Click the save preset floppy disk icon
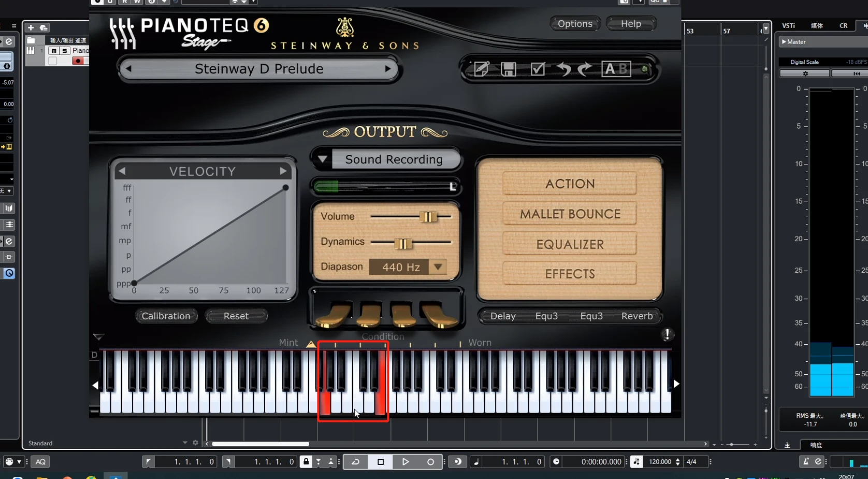 (508, 68)
